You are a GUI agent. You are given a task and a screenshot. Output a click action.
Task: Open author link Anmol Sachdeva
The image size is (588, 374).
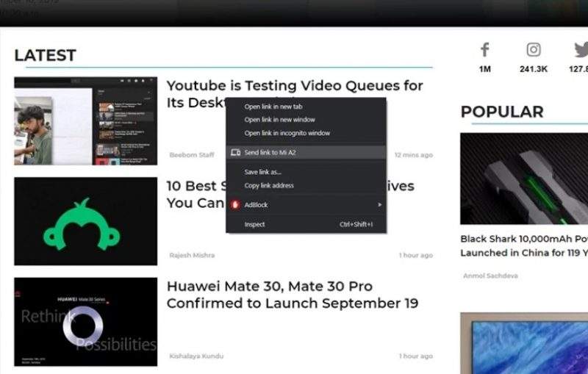pos(490,276)
